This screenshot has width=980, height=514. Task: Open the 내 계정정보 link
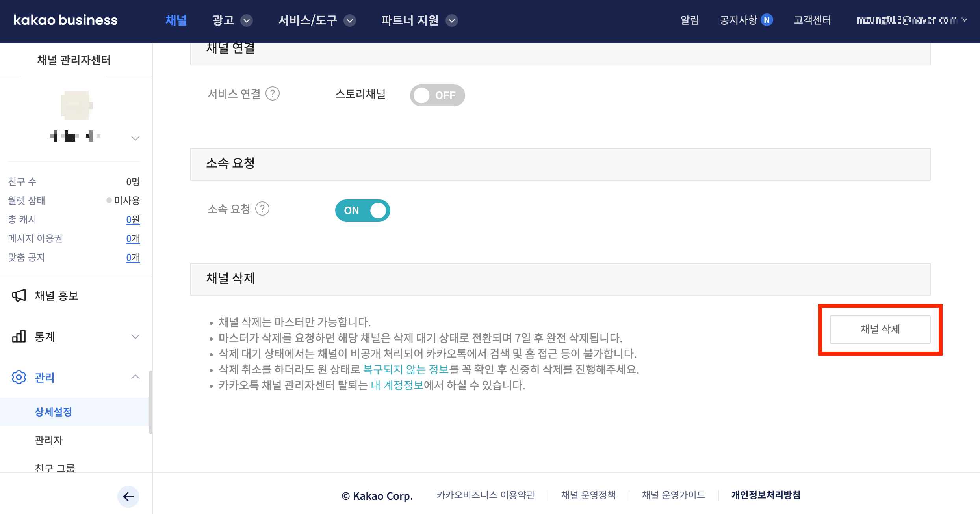tap(397, 385)
